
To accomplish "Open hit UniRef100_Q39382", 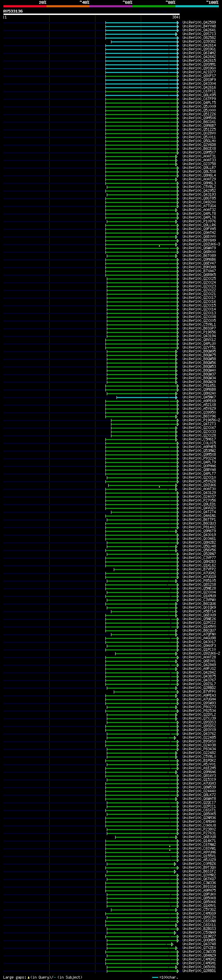I will click(199, 41).
